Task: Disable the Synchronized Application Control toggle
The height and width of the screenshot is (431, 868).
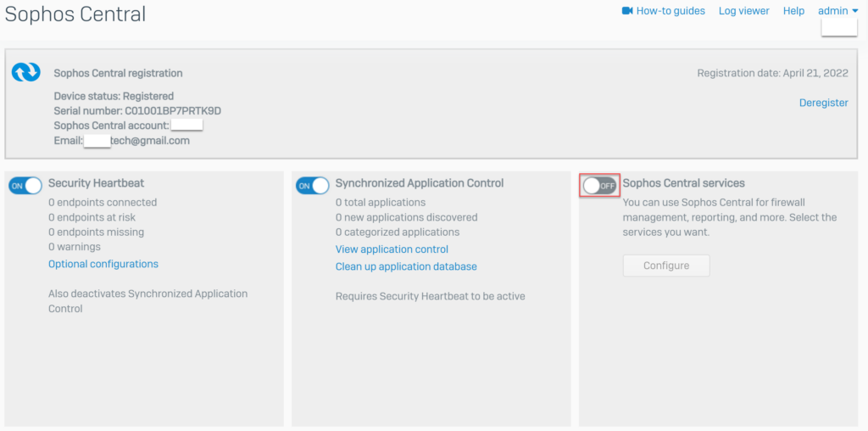Action: (x=312, y=185)
